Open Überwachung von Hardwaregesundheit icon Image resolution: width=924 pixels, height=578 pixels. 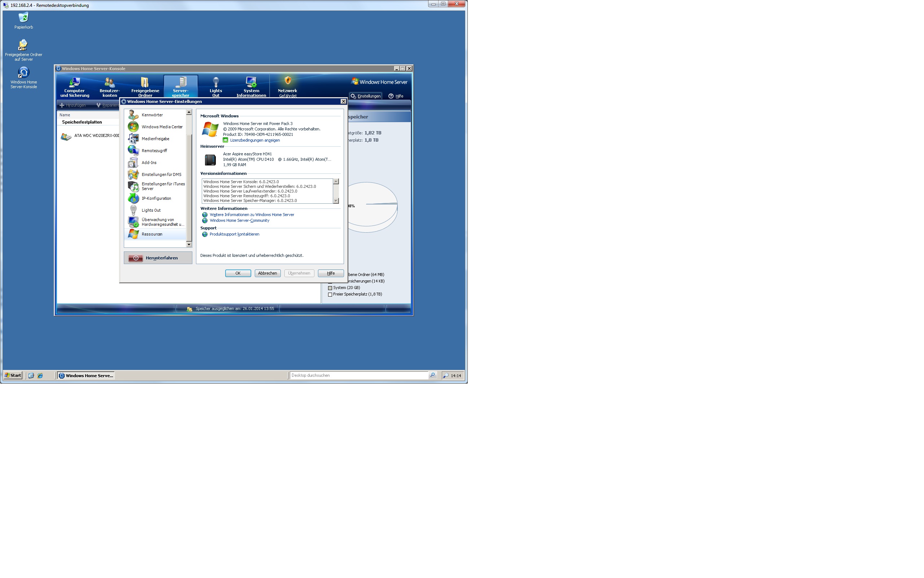click(133, 222)
